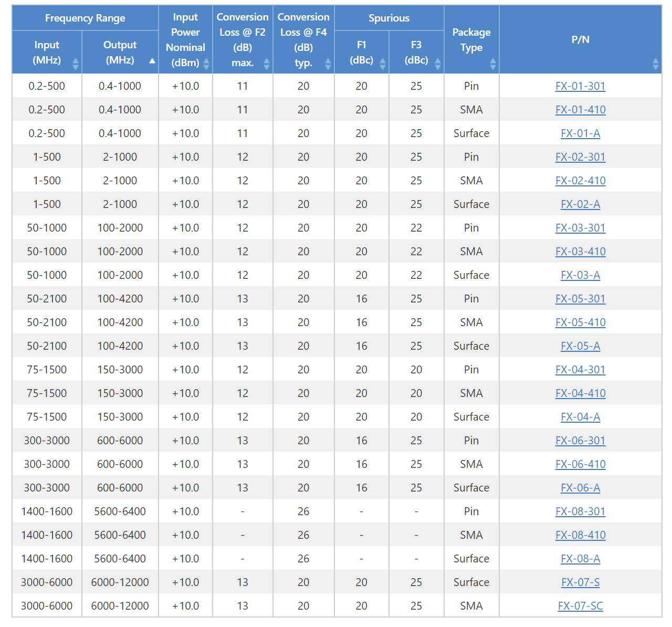This screenshot has width=672, height=627.
Task: Sort by Input (MHz) column arrows
Action: coord(75,64)
